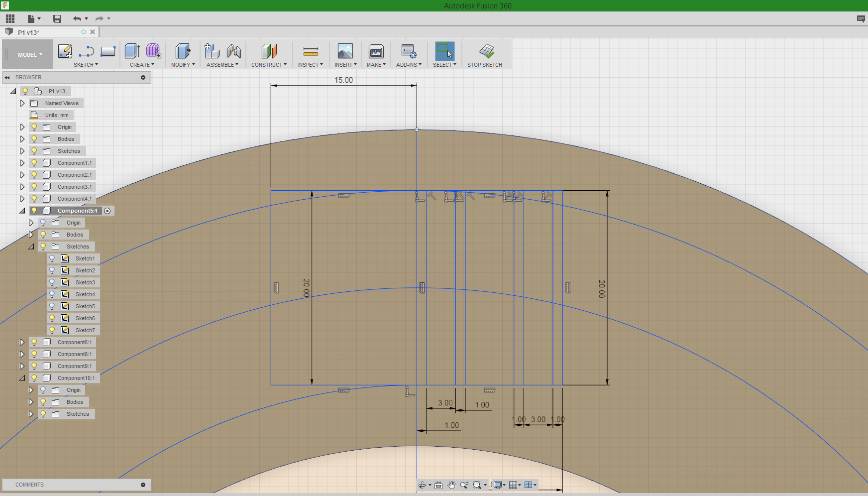Open the CONSTRUCT dropdown menu
The height and width of the screenshot is (496, 868).
[269, 65]
